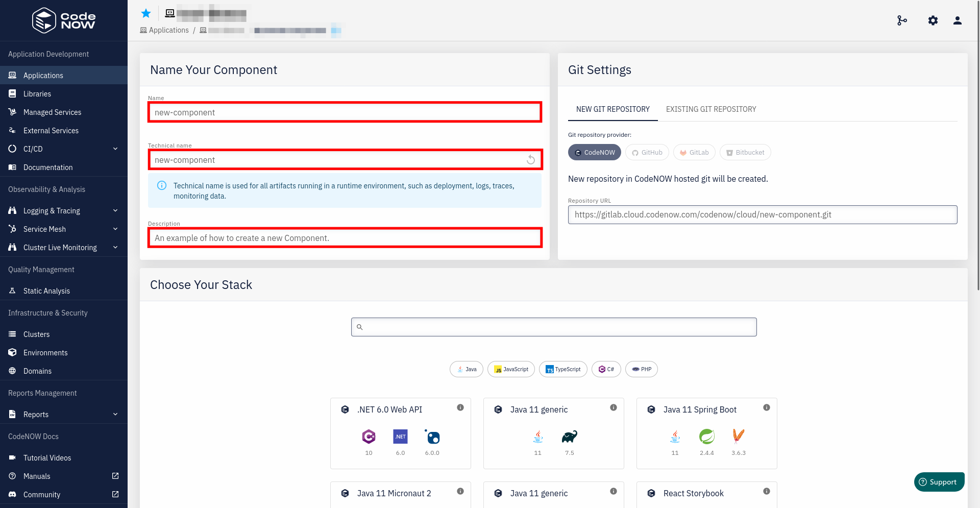Click the page vertical scrollbar
The width and height of the screenshot is (980, 508).
pyautogui.click(x=978, y=146)
